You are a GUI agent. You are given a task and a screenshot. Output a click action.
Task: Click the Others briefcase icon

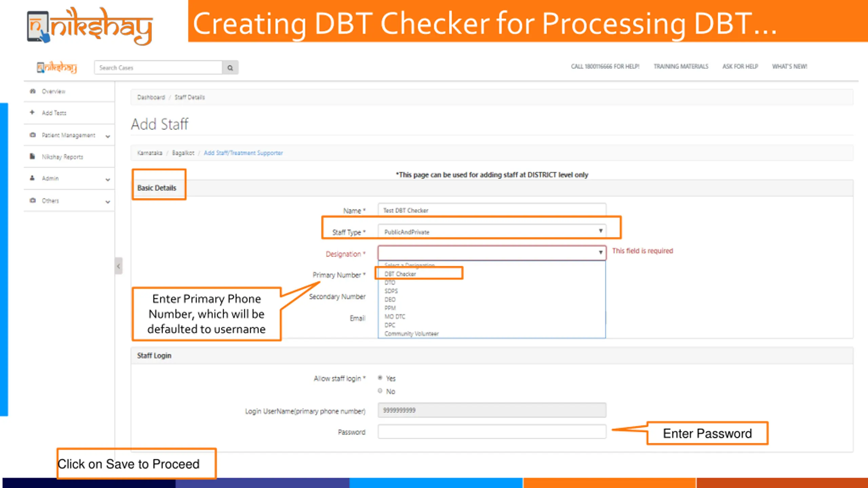click(33, 200)
